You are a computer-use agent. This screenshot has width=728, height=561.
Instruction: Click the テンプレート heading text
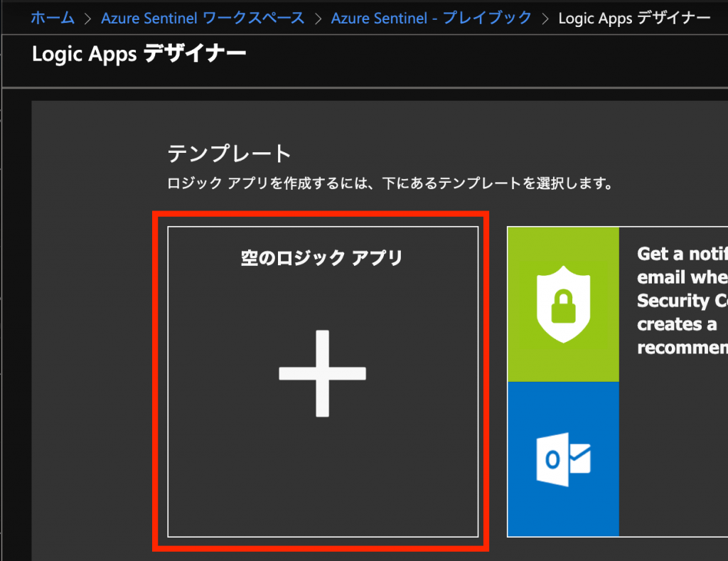tap(230, 154)
